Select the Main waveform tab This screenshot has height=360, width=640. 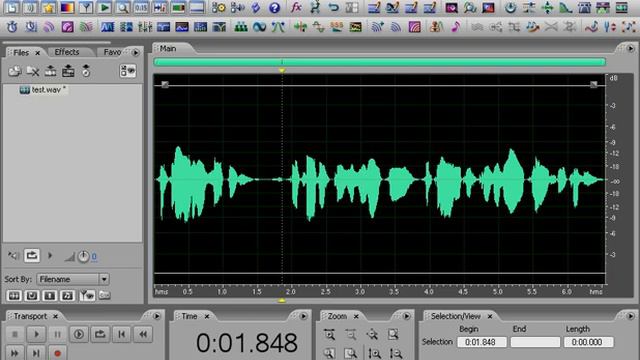(168, 49)
